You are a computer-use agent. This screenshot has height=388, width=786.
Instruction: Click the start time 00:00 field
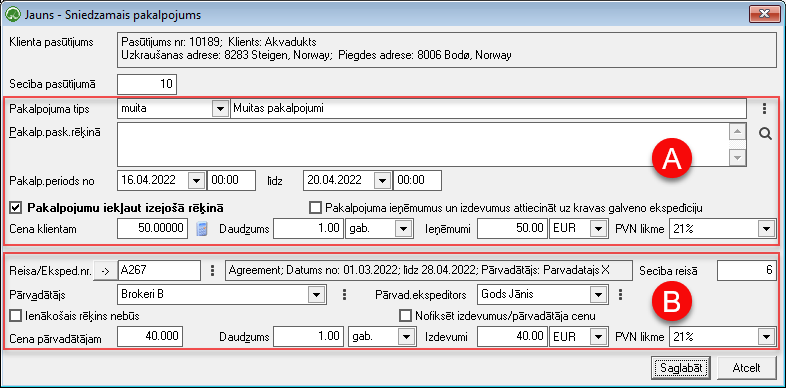pos(232,180)
